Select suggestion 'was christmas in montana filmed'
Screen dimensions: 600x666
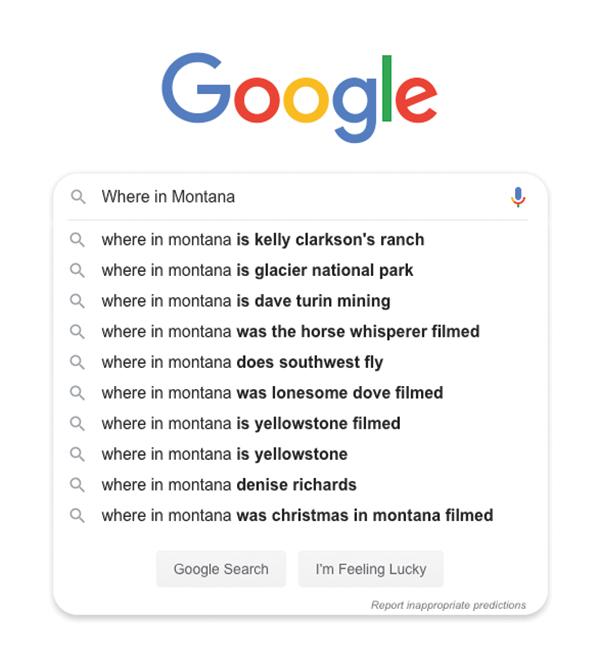[x=297, y=515]
